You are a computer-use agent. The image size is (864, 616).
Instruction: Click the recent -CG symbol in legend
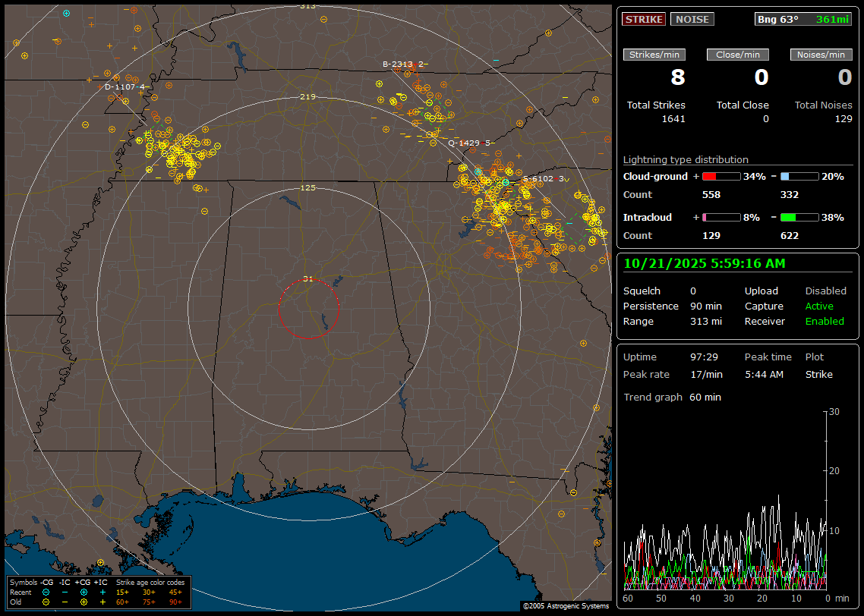coord(46,592)
